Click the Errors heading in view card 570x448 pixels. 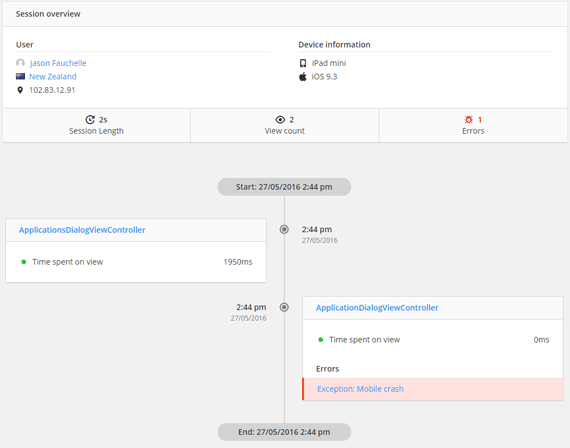(x=328, y=369)
